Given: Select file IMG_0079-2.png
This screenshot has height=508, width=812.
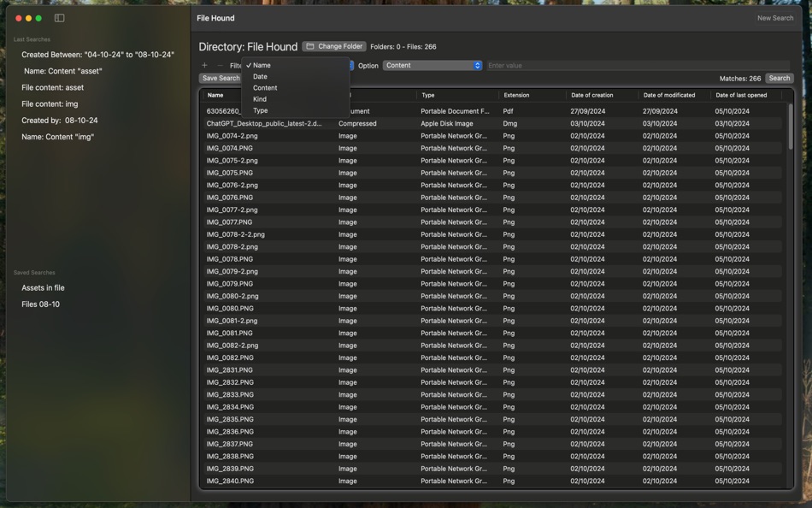Looking at the screenshot, I should (x=232, y=272).
